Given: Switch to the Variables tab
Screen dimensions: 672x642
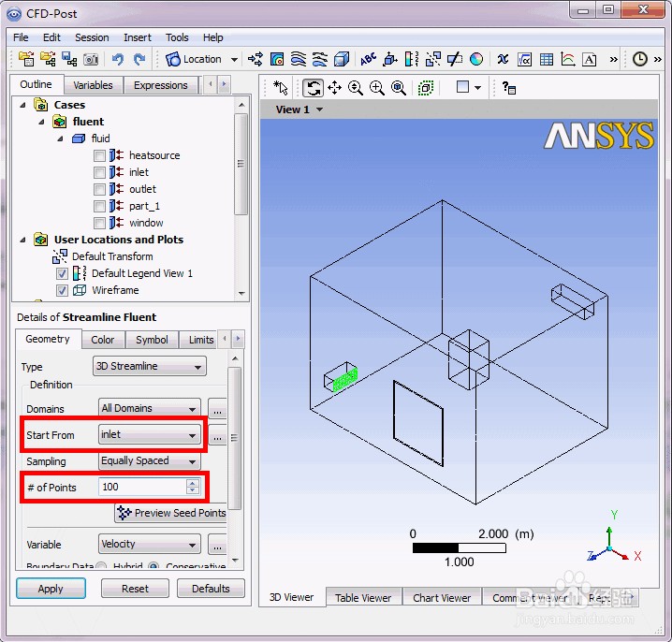Looking at the screenshot, I should [93, 85].
